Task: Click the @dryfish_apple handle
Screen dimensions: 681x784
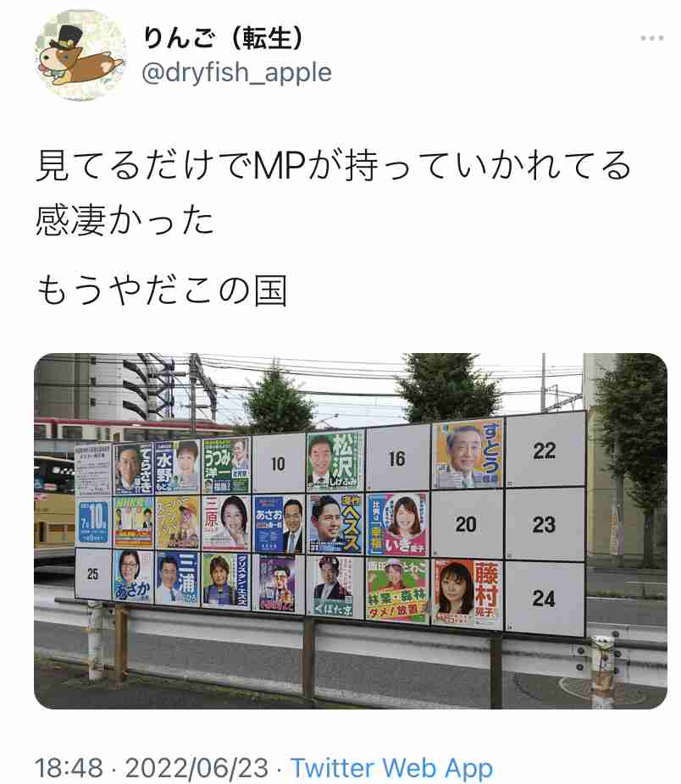Action: [236, 73]
